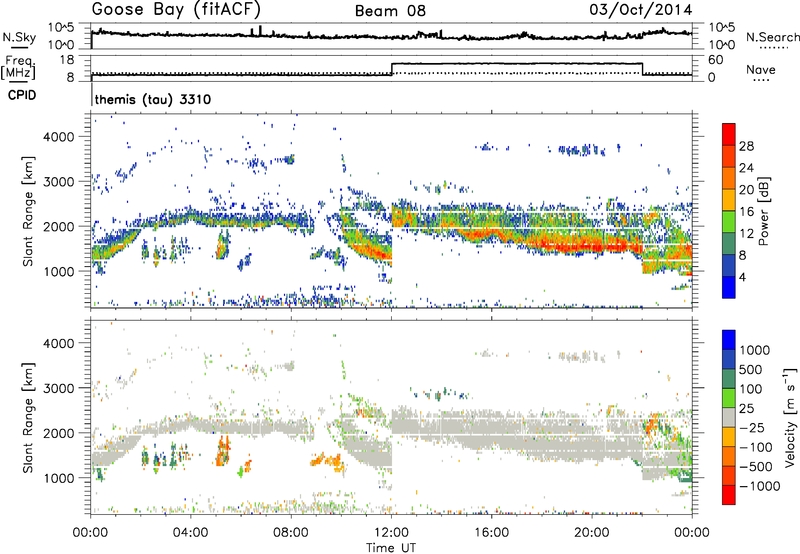Click '3000' on velocity panel range axis
This screenshot has height=554, width=800.
tap(59, 388)
